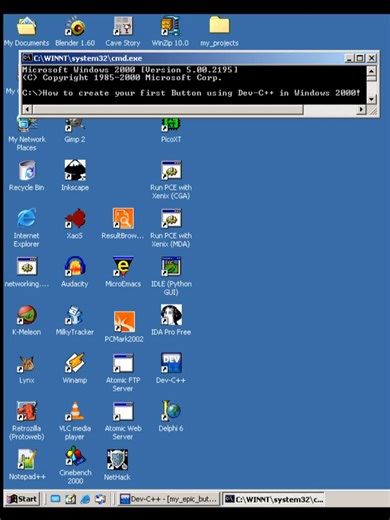Launch Inkscape from the desktop
Image resolution: width=390 pixels, height=520 pixels.
tap(75, 176)
